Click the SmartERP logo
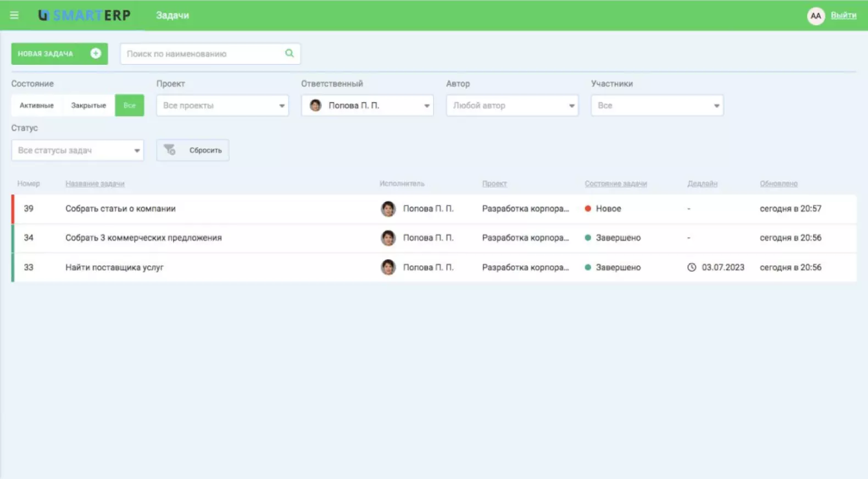This screenshot has width=868, height=479. 85,15
